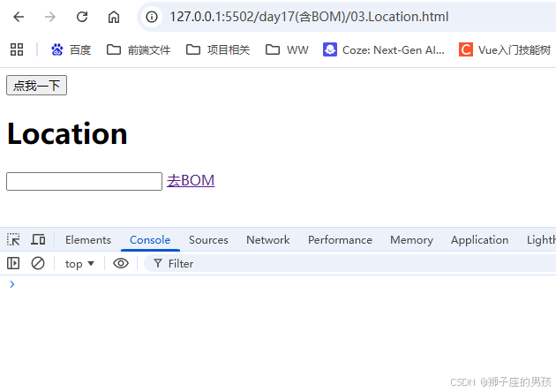
Task: Toggle the device toolbar icon
Action: tap(38, 240)
